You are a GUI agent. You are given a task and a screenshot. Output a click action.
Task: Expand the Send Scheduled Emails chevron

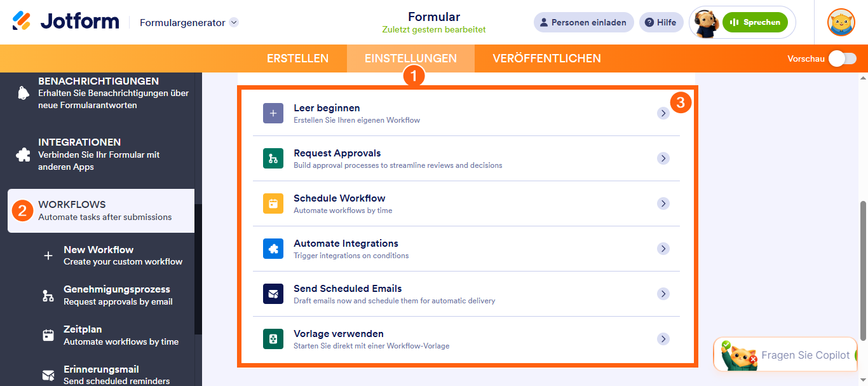pyautogui.click(x=663, y=294)
